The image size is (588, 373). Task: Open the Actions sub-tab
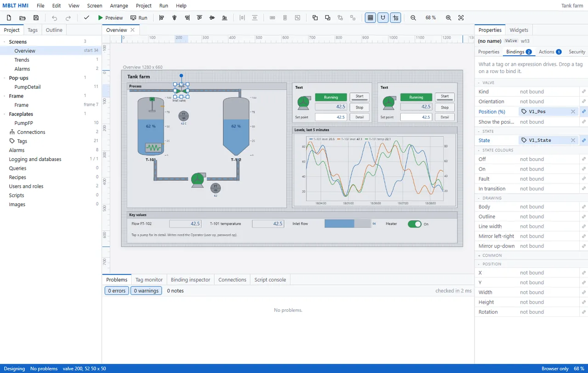pyautogui.click(x=550, y=52)
